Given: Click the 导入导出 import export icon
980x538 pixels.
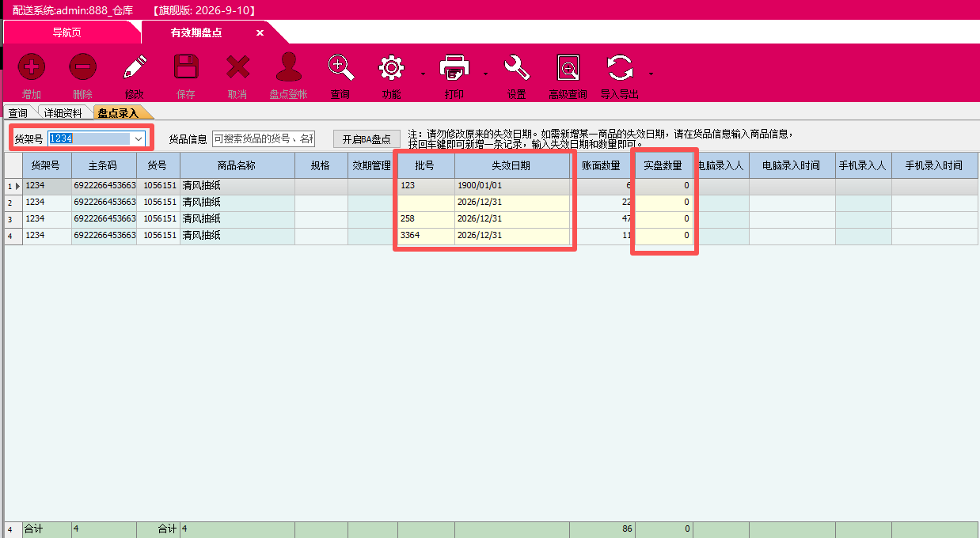Looking at the screenshot, I should [x=619, y=67].
